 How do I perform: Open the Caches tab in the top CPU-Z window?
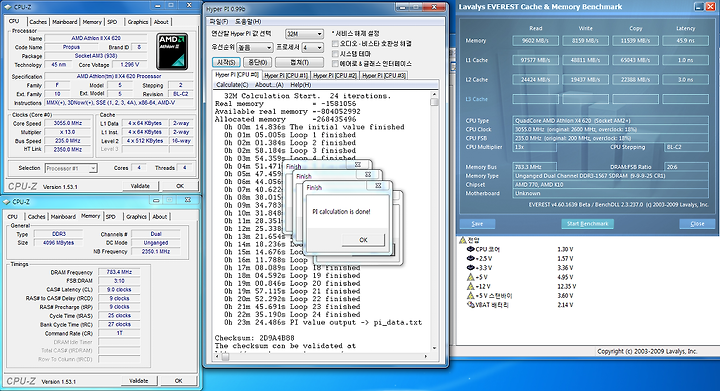coord(38,22)
